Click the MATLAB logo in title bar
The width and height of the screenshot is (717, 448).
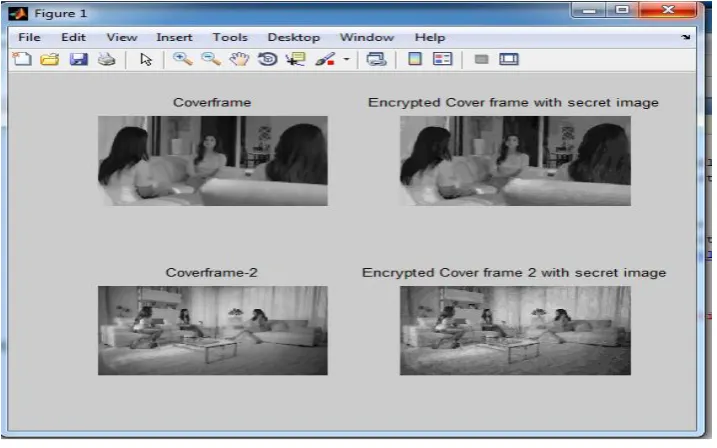tap(18, 14)
